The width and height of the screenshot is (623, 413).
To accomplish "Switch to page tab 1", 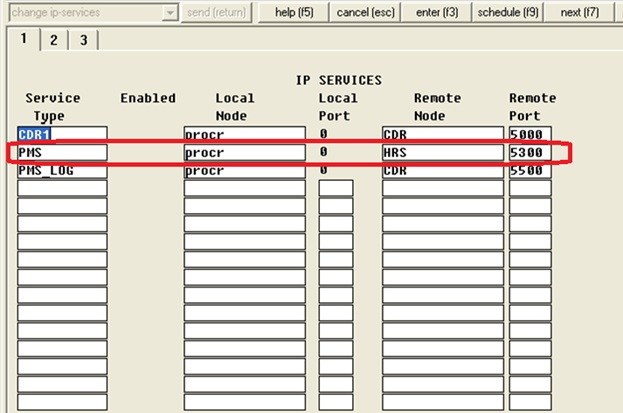I will pyautogui.click(x=24, y=39).
